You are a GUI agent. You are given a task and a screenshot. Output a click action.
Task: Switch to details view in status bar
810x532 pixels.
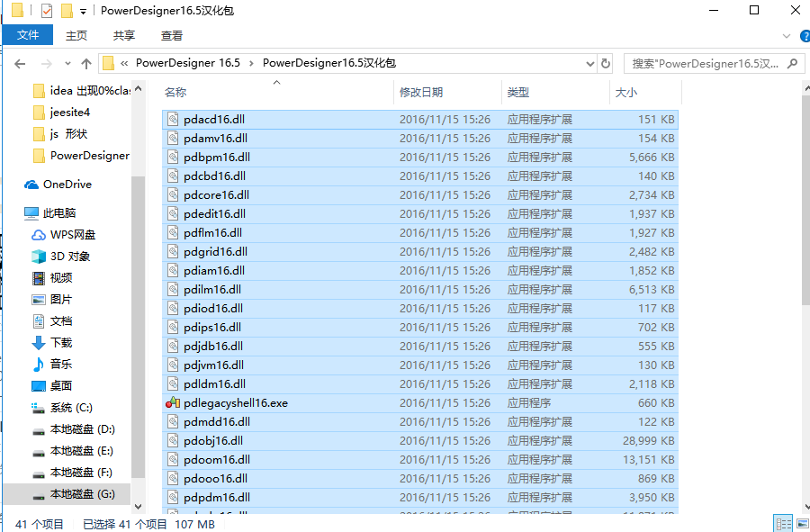click(783, 524)
